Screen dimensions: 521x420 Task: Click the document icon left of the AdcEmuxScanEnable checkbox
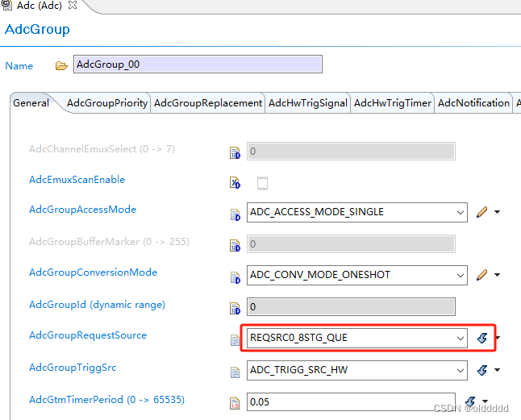pos(235,183)
